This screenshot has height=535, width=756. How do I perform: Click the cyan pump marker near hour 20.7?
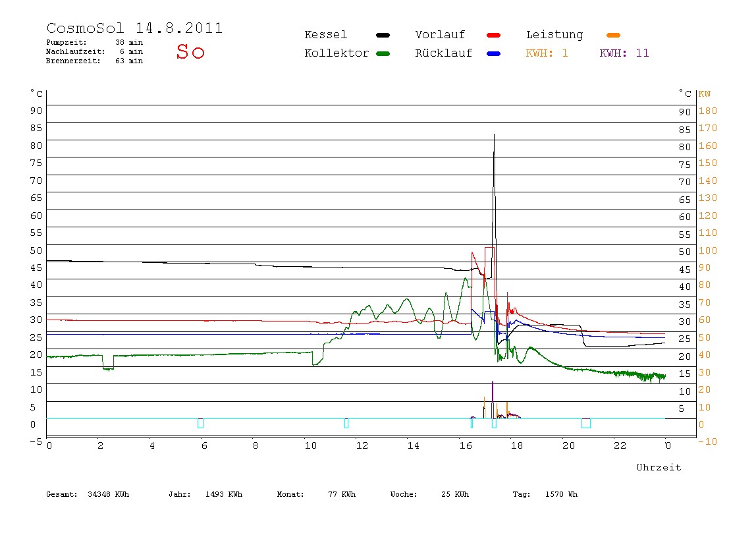point(586,423)
